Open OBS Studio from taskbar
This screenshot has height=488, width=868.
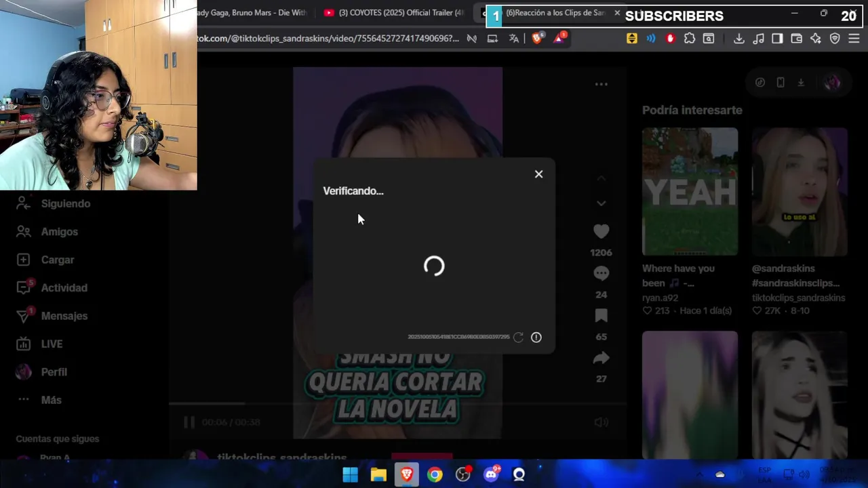[463, 474]
